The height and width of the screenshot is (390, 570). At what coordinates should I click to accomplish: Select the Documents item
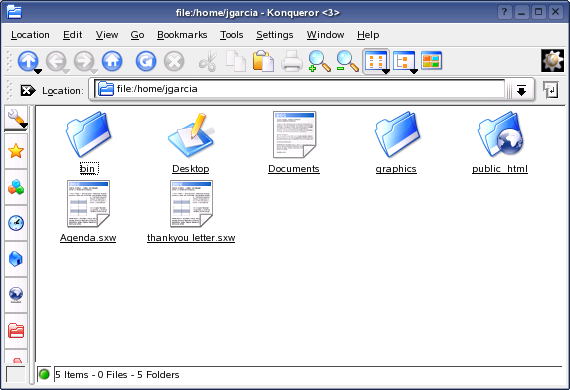294,143
